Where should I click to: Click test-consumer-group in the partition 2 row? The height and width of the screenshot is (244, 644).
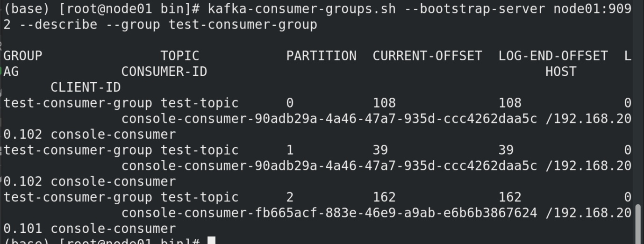coord(78,197)
